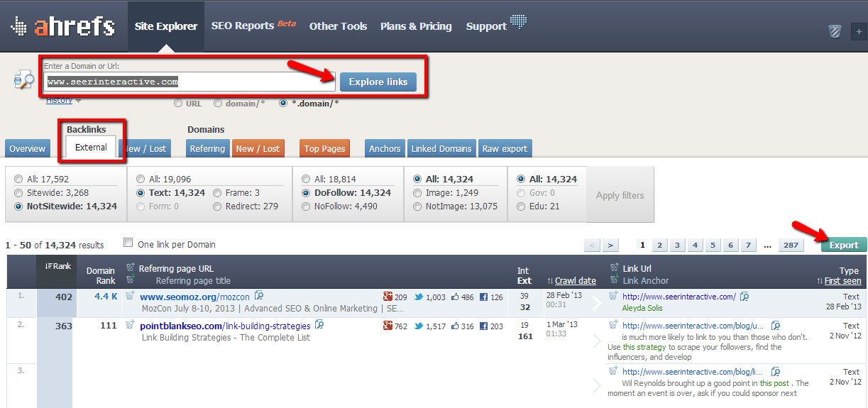868x408 pixels.
Task: Click the ahrefs logo
Action: (62, 26)
